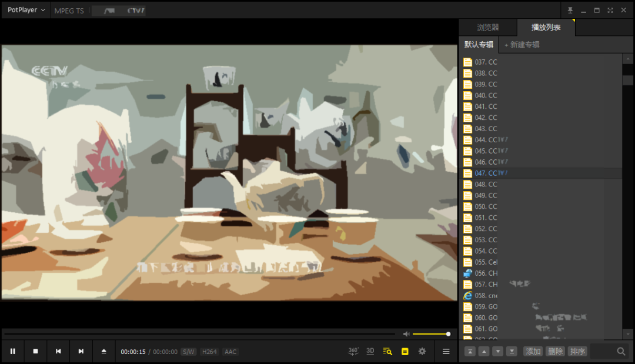
Task: Open the control panel gear icon
Action: 422,352
